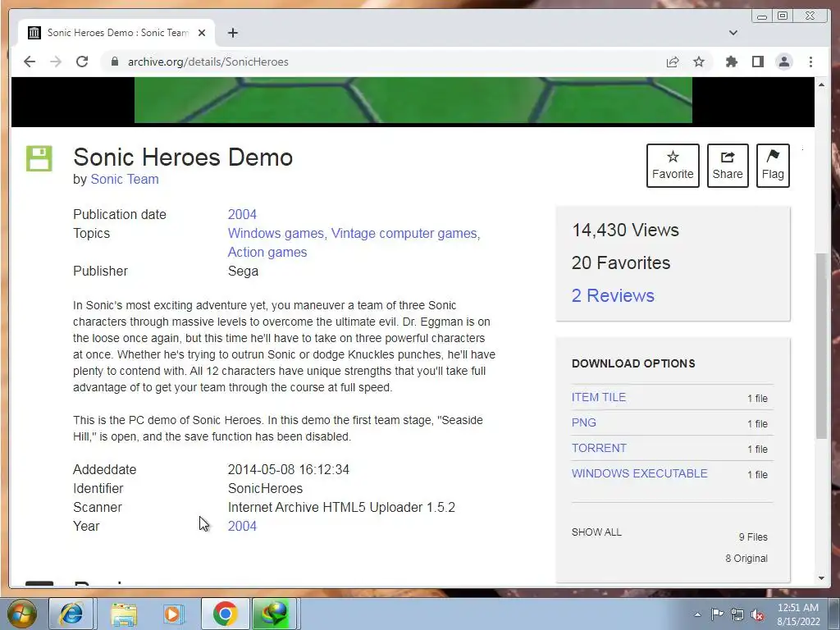Download the PNG file

[x=583, y=422]
